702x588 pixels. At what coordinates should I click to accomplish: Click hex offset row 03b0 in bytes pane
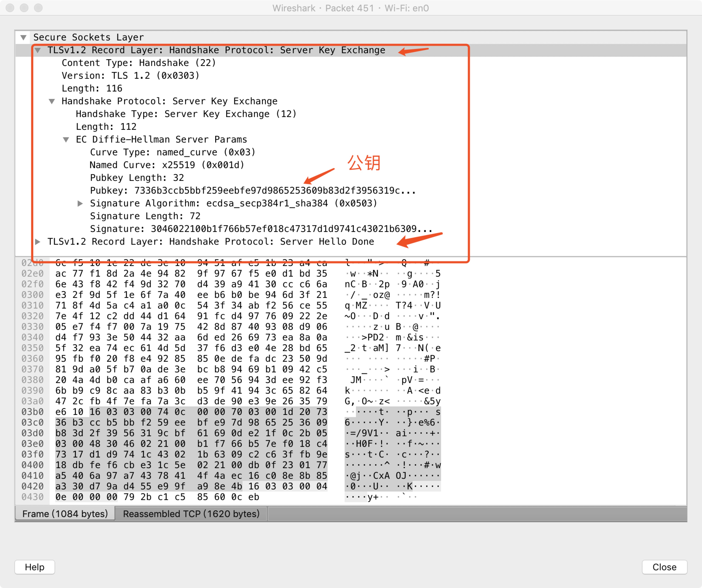(32, 412)
